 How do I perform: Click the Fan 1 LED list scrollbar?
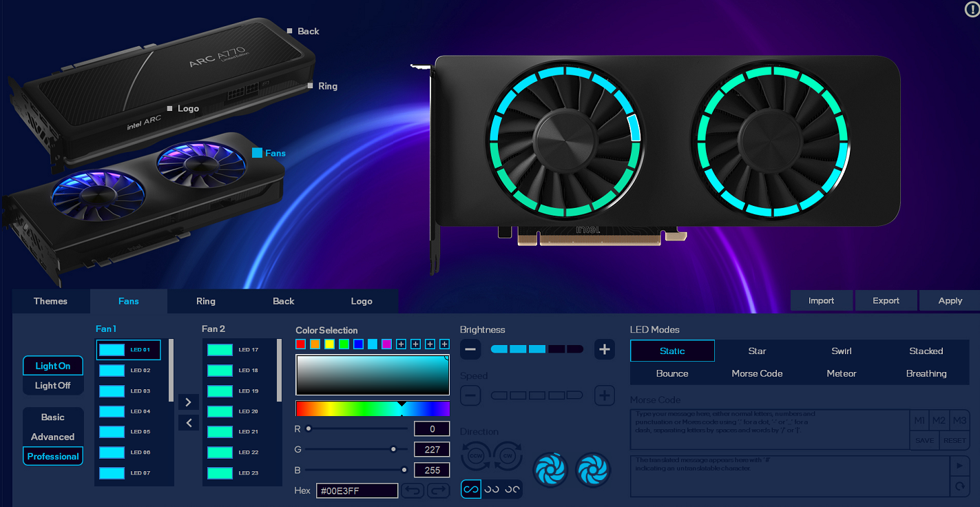click(171, 370)
